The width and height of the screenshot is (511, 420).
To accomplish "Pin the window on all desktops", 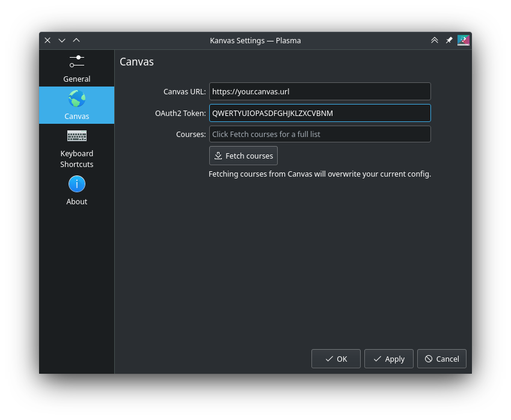I will pos(449,40).
